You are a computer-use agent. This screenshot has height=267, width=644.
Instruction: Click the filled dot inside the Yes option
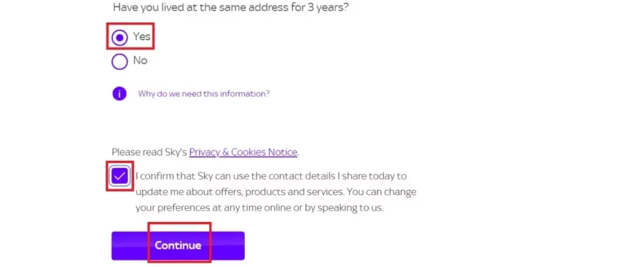point(119,38)
